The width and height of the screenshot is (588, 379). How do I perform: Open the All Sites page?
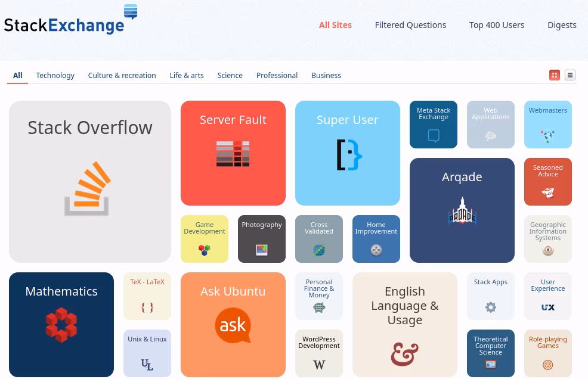pyautogui.click(x=335, y=25)
